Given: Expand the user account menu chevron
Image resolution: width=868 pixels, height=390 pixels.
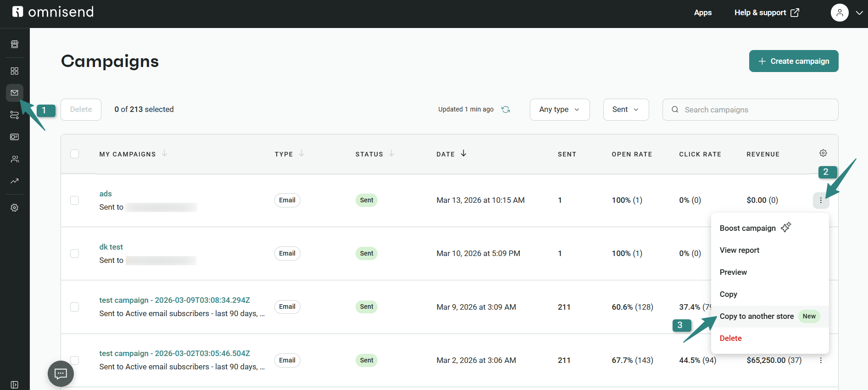Looking at the screenshot, I should point(859,13).
